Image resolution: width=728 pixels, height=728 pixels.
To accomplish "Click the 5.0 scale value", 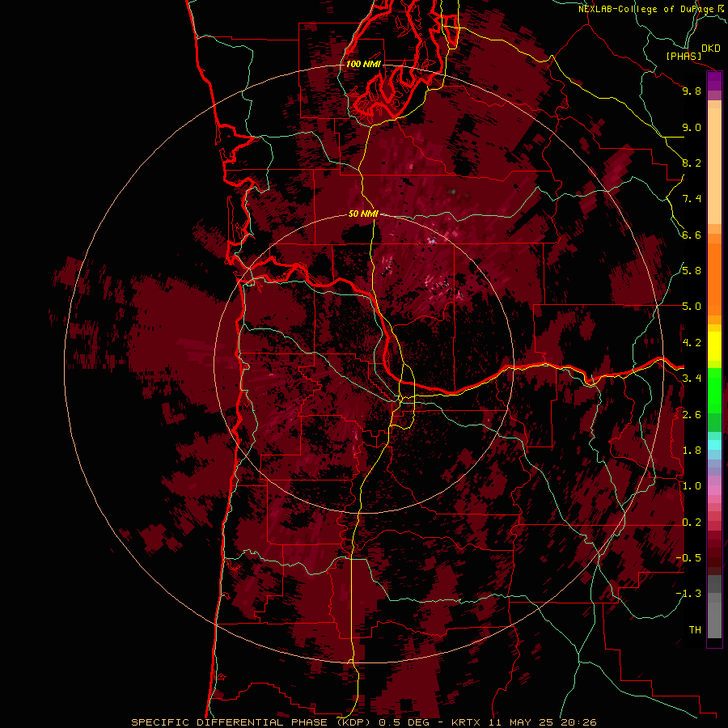I will pyautogui.click(x=692, y=307).
